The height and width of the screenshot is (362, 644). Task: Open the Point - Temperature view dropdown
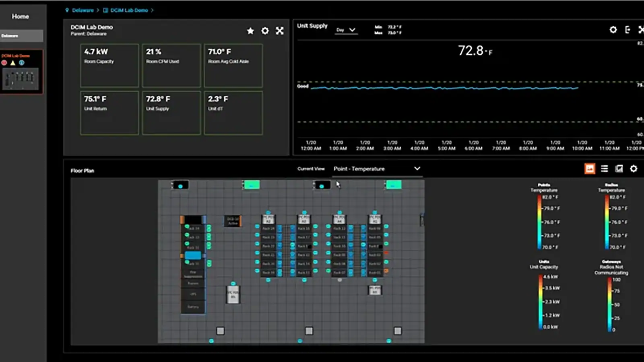point(377,169)
